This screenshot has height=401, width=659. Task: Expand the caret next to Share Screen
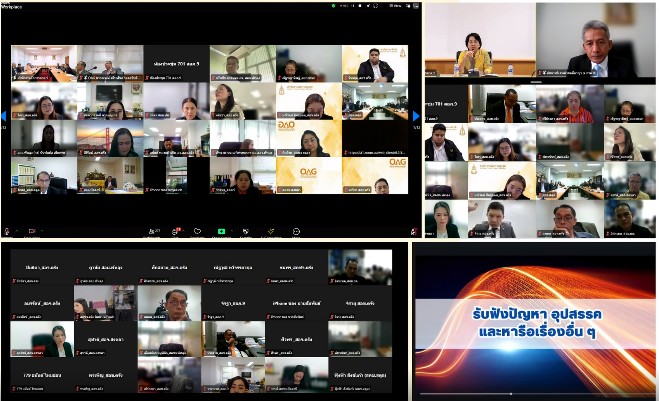pyautogui.click(x=232, y=231)
